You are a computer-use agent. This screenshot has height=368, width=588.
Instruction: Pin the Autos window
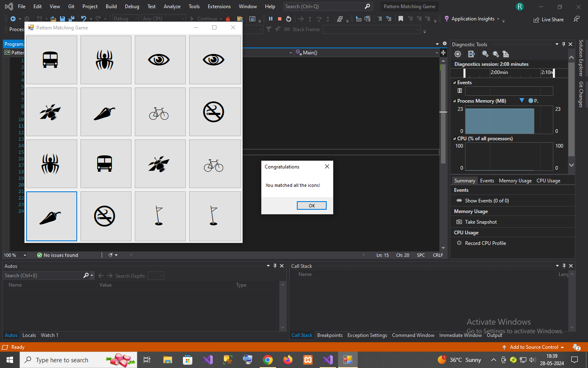275,266
